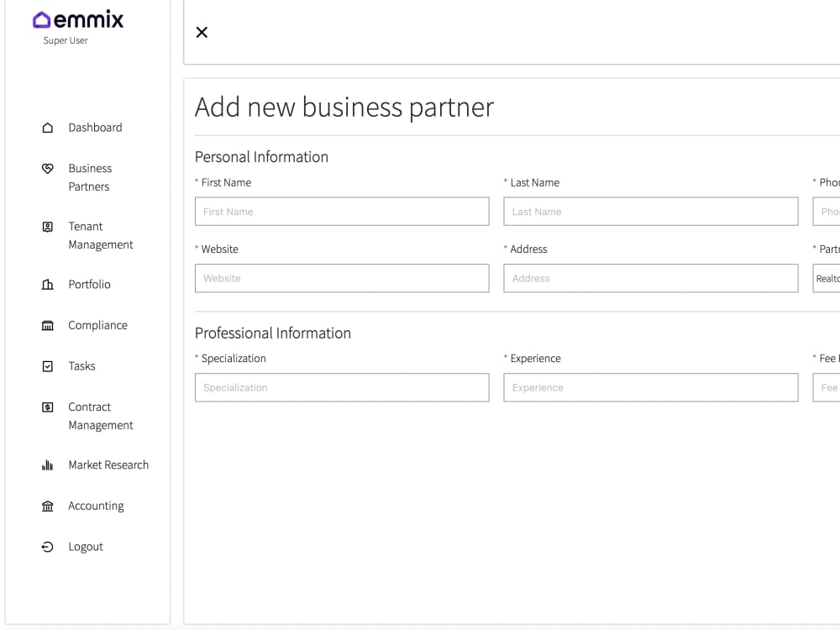Click the Market Research chart icon
840x630 pixels.
tap(48, 465)
